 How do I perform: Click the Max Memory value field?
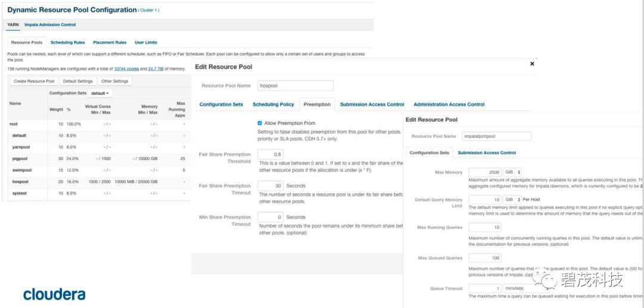tap(485, 173)
